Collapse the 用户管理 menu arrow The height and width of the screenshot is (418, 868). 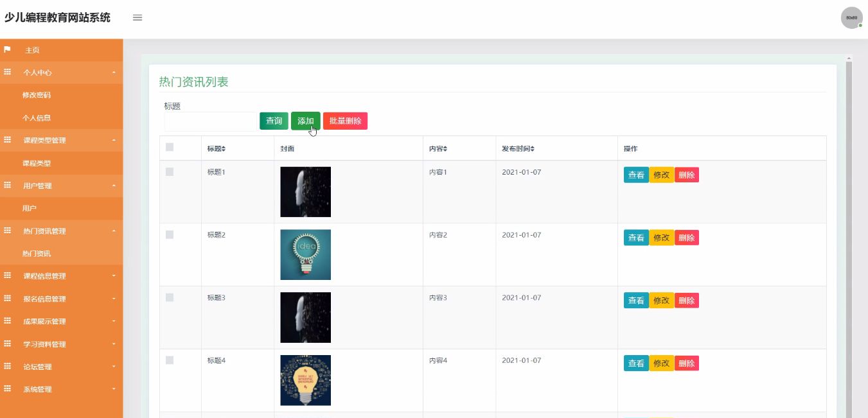tap(114, 186)
